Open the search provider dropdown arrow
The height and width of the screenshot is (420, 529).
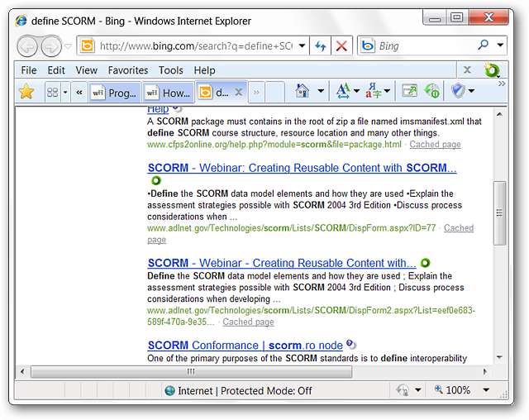[501, 46]
